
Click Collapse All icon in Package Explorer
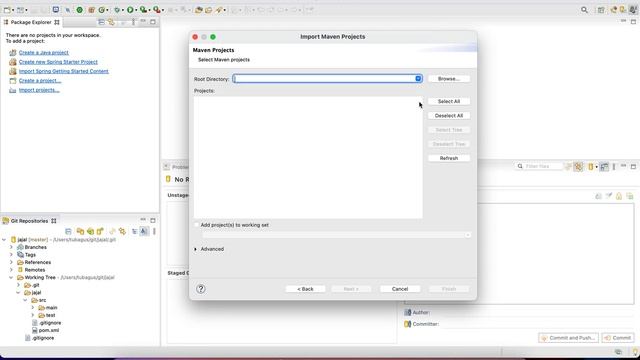pyautogui.click(x=101, y=22)
